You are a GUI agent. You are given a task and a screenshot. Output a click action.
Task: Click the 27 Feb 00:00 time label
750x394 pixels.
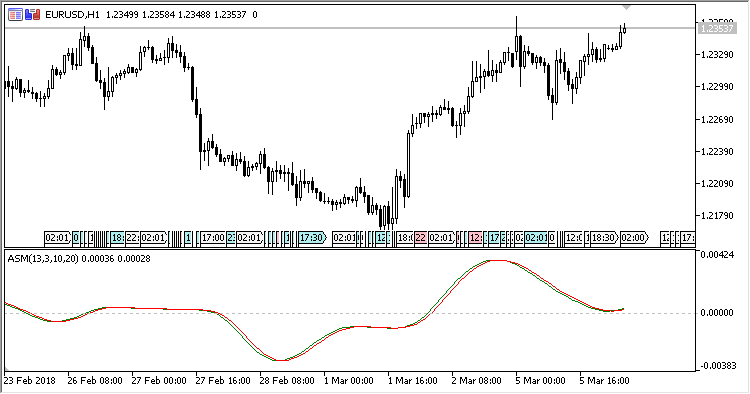tap(159, 381)
